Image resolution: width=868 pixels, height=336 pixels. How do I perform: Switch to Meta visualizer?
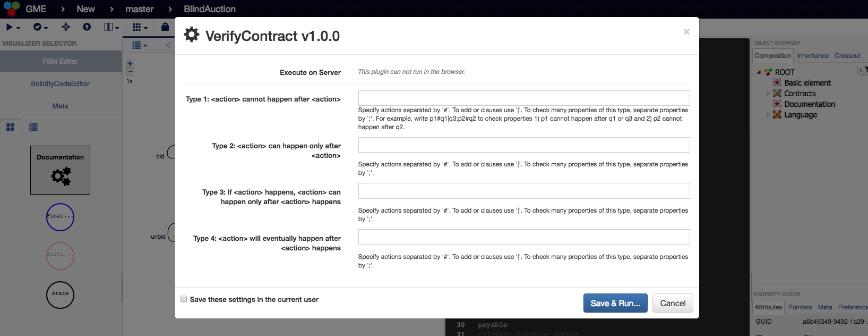point(60,106)
